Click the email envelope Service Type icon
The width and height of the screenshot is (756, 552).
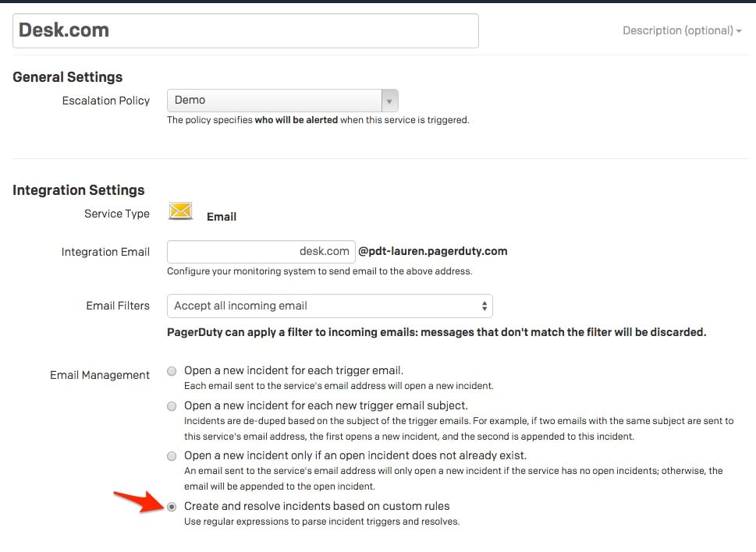coord(181,211)
